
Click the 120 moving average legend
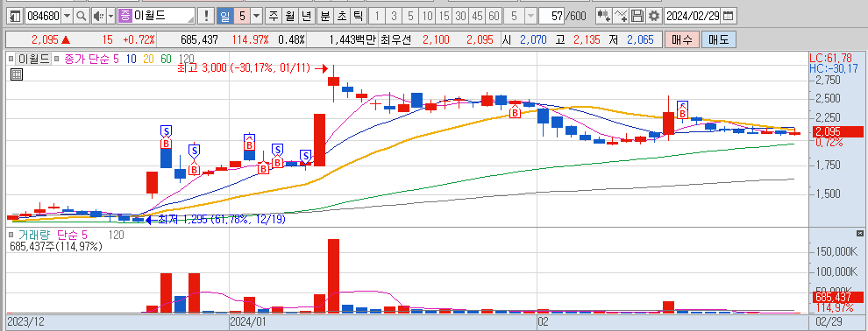187,58
